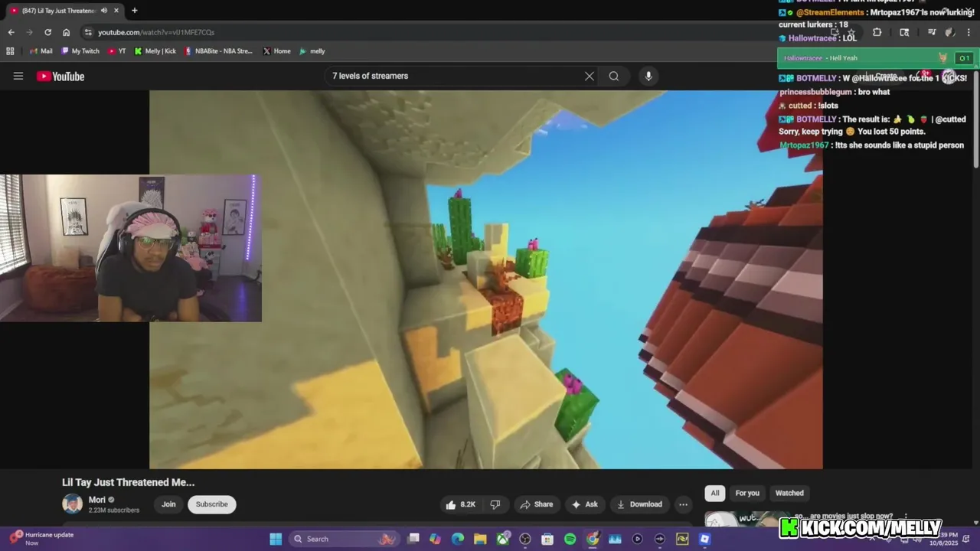Image resolution: width=980 pixels, height=551 pixels.
Task: Open the Chrome apps grid shortcut
Action: click(x=10, y=51)
